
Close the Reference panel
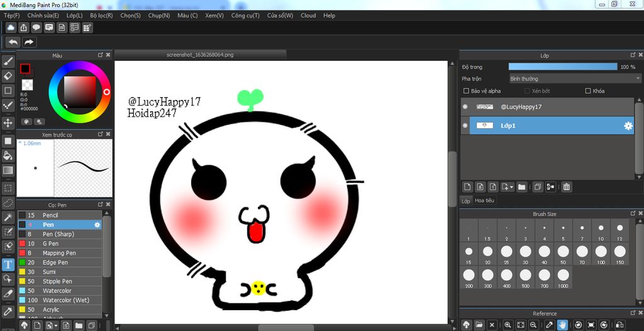coord(640,313)
